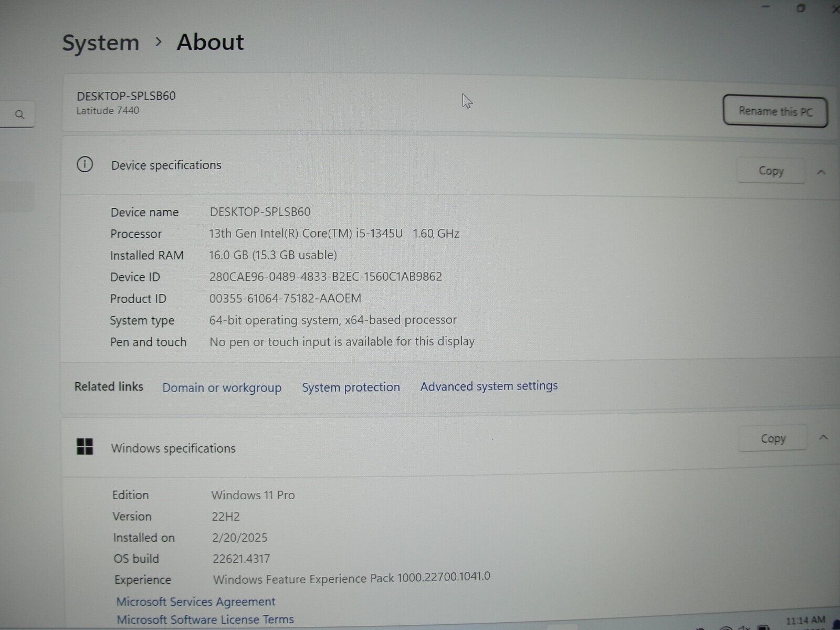Go back to System in breadcrumb
The image size is (840, 630).
pos(101,43)
